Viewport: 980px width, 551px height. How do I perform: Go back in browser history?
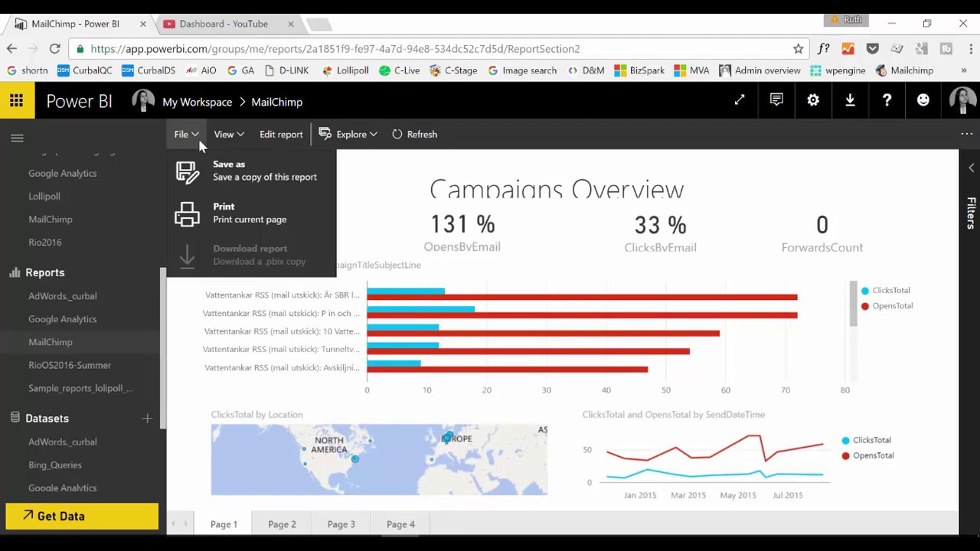point(11,48)
